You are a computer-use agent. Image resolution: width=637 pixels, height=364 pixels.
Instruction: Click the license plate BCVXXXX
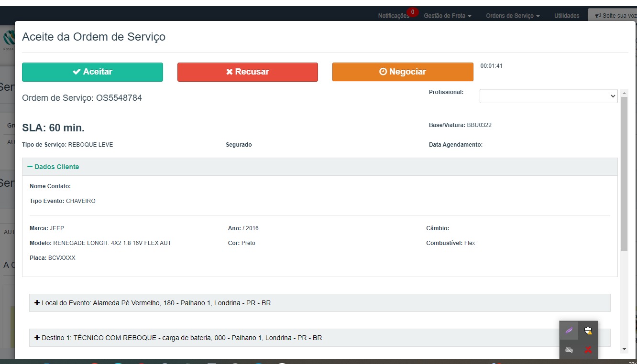click(x=62, y=258)
